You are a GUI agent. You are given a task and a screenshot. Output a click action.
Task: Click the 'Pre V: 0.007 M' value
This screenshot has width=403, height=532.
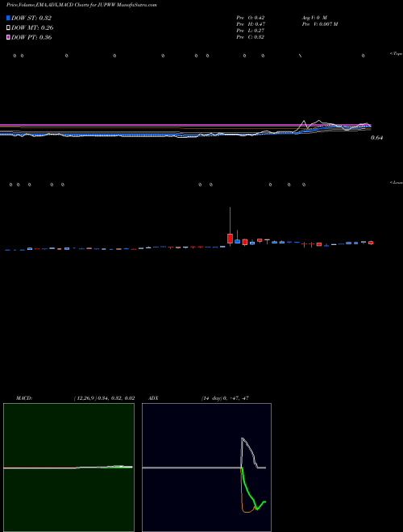tap(320, 24)
